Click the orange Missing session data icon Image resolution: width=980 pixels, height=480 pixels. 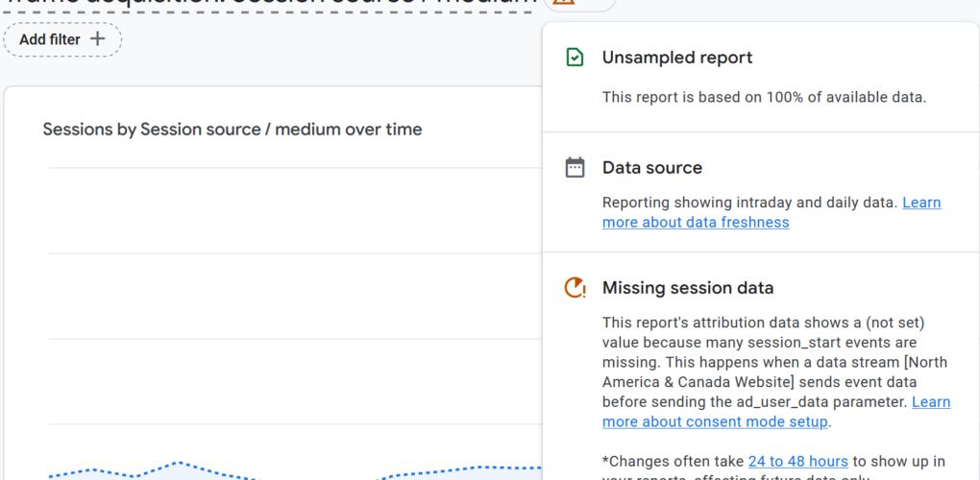coord(575,288)
